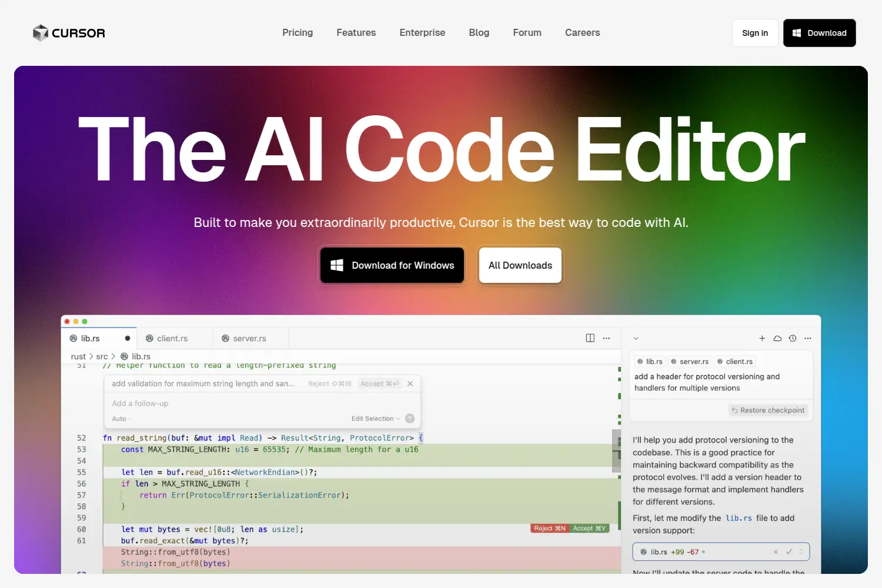Screen dimensions: 882x588
Task: Click the 'if len > MAX_STRING_LENGTH' code line
Action: pos(185,484)
